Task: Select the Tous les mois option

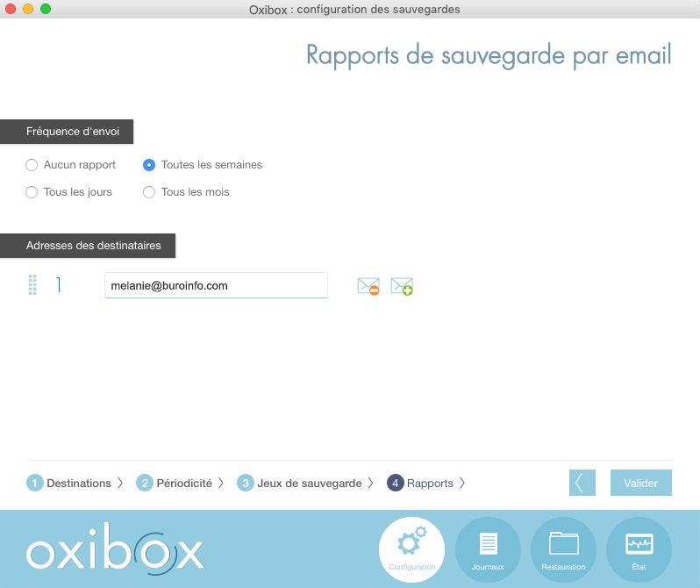Action: pos(149,192)
